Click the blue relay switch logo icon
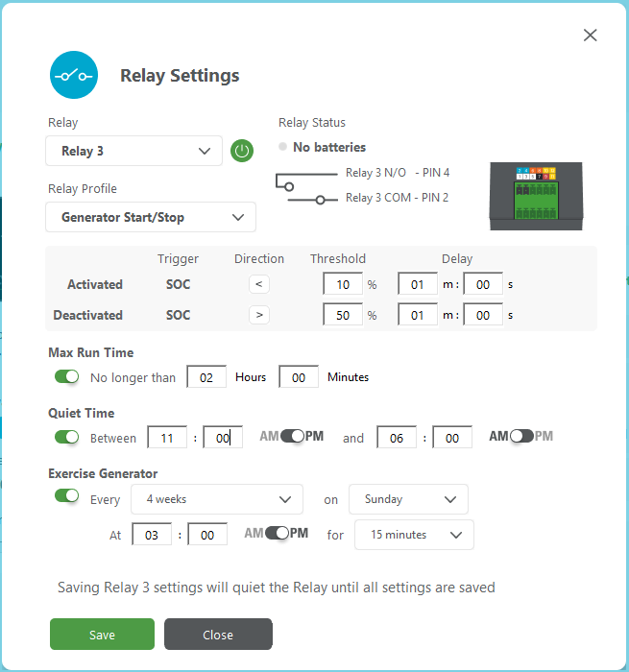 pyautogui.click(x=74, y=75)
